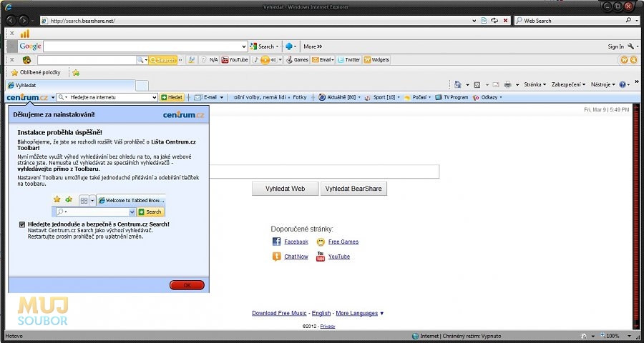Open the Facebook recommended link
Screen dimensions: 644x343
(x=296, y=242)
